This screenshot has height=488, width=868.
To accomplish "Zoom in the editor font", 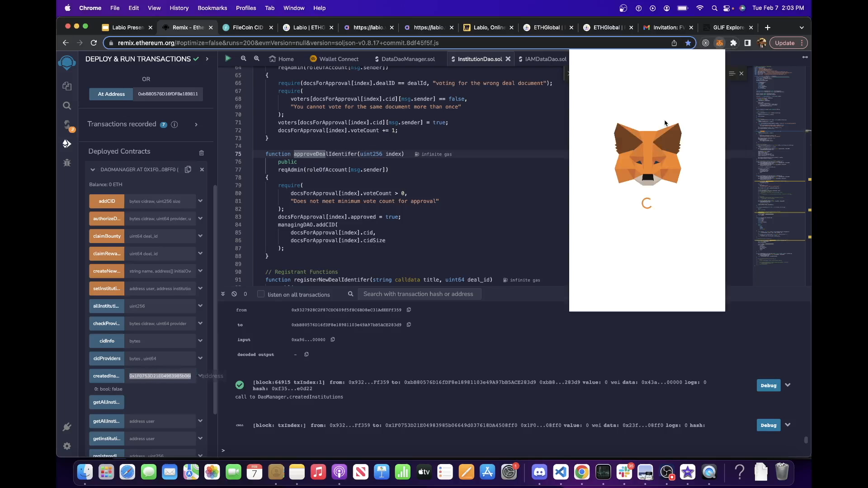I will [x=257, y=58].
